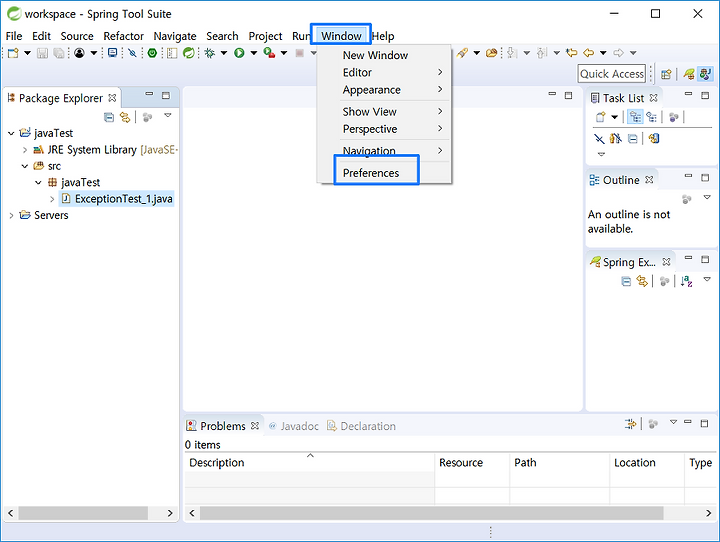
Task: Click Synchronize Changed icon in Task List
Action: [x=654, y=138]
